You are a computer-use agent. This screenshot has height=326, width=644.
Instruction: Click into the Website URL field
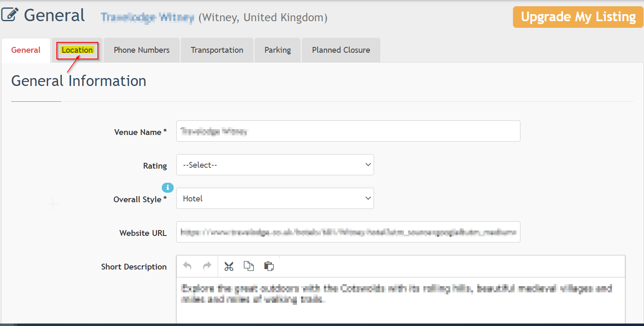[348, 232]
